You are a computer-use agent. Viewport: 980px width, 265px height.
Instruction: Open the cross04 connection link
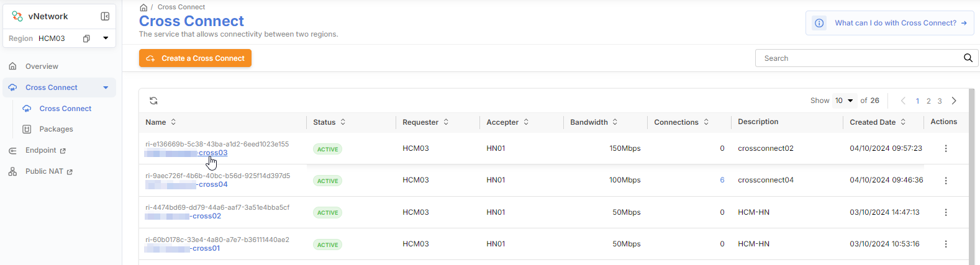point(212,184)
